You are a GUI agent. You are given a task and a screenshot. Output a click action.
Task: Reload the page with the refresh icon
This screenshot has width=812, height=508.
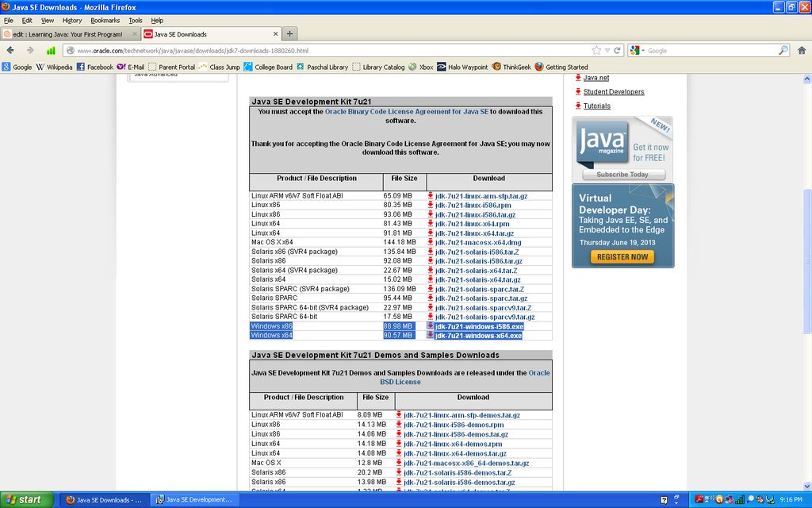coord(617,50)
